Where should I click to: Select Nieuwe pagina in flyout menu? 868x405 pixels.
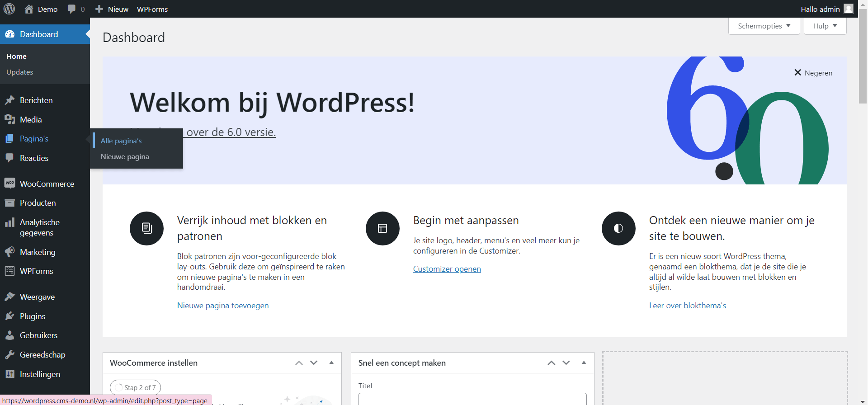(125, 157)
